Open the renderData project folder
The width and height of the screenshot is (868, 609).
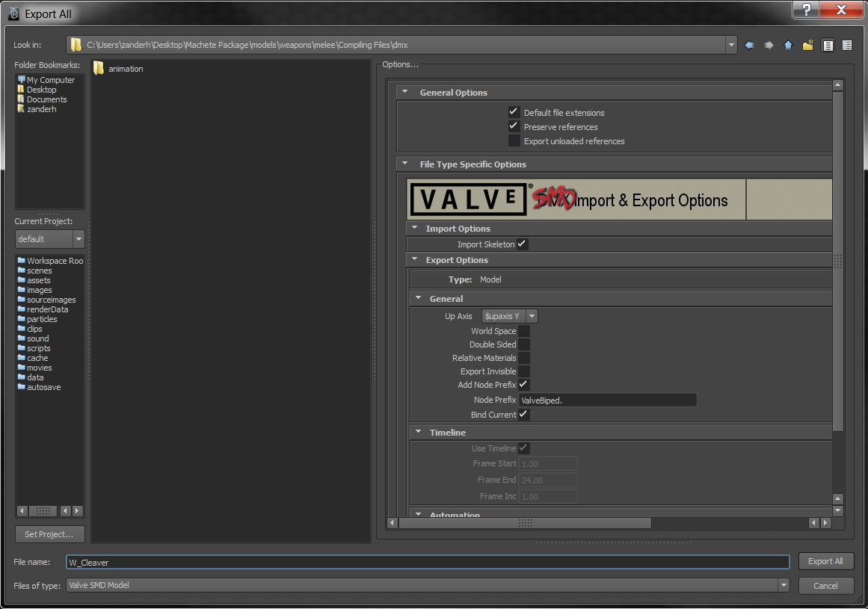click(43, 309)
